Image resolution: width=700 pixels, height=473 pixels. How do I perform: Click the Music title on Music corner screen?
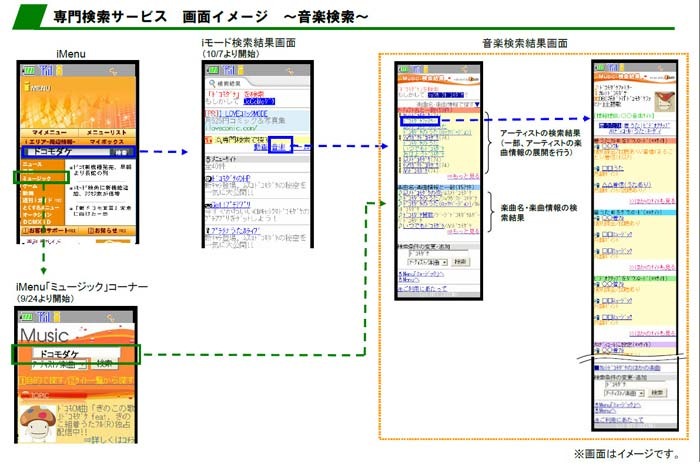tap(44, 335)
